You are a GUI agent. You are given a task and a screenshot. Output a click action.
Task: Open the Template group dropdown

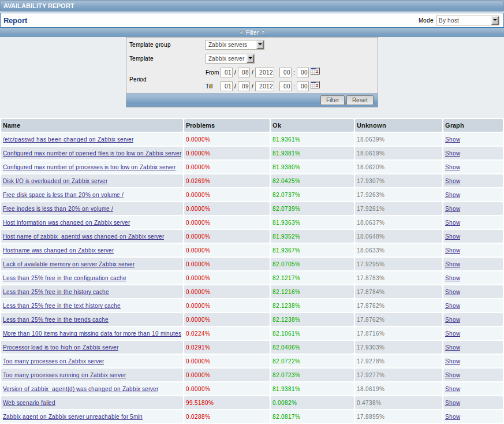click(x=234, y=44)
